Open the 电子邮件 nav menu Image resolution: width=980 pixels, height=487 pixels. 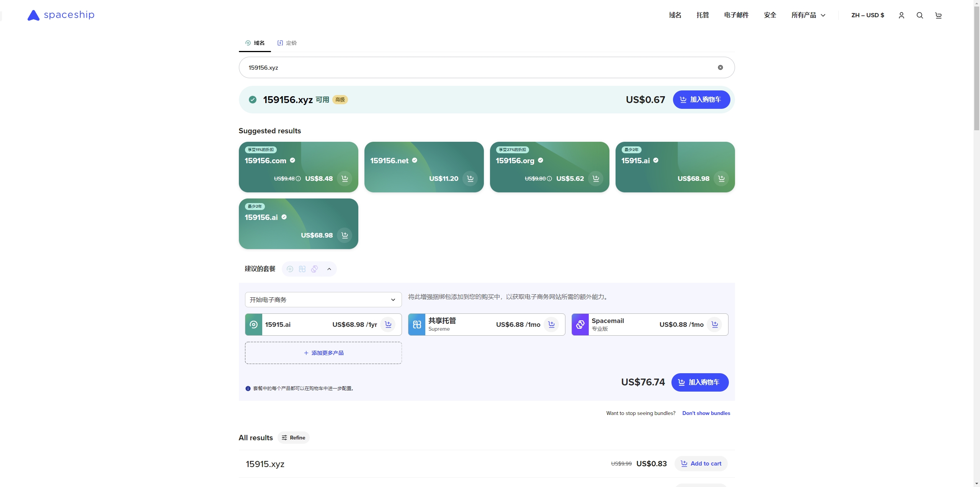(x=737, y=15)
